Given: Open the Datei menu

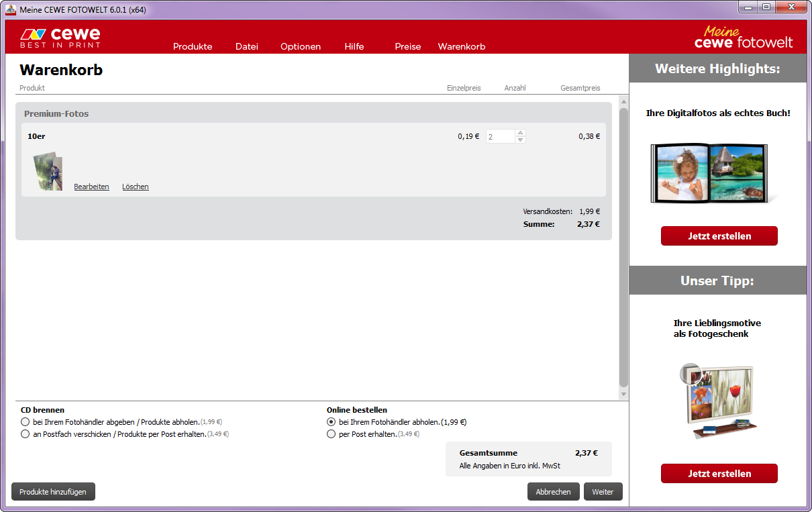Looking at the screenshot, I should [247, 46].
